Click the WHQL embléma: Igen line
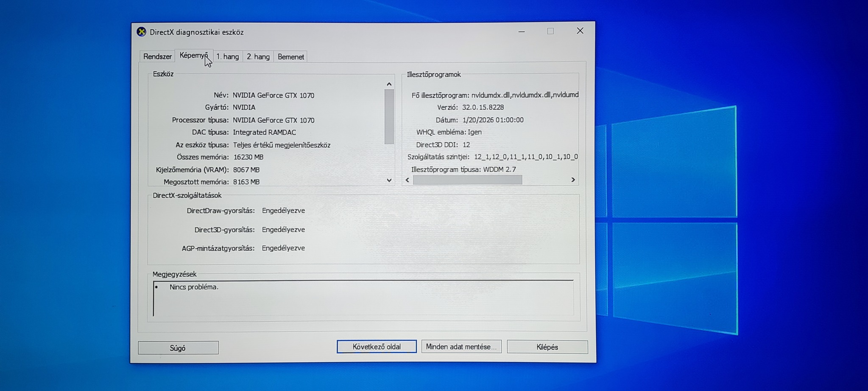 point(449,132)
